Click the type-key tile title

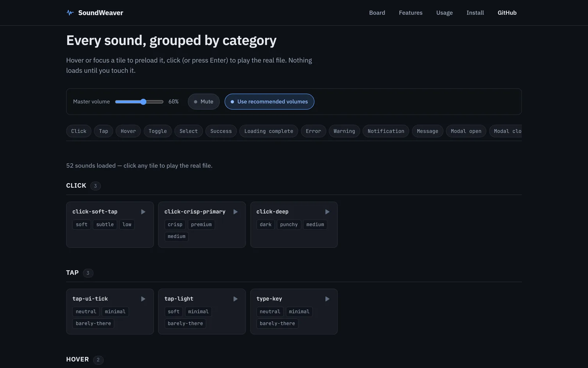tap(269, 299)
